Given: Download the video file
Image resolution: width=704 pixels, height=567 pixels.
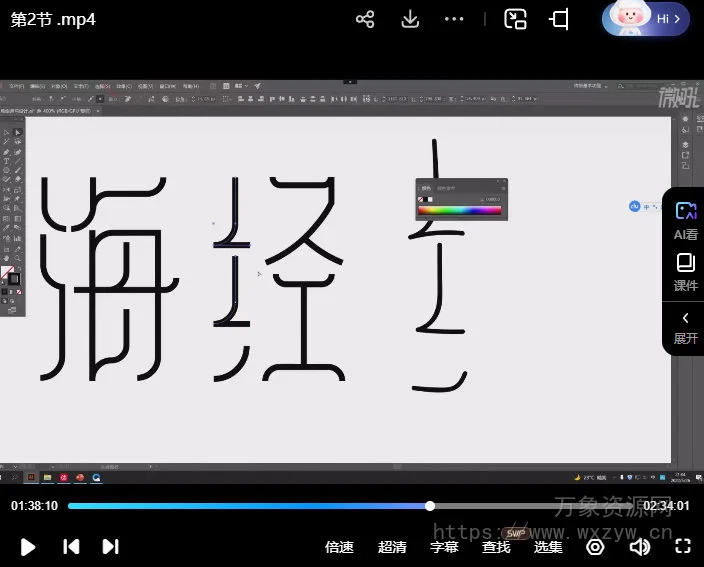Looking at the screenshot, I should (410, 19).
